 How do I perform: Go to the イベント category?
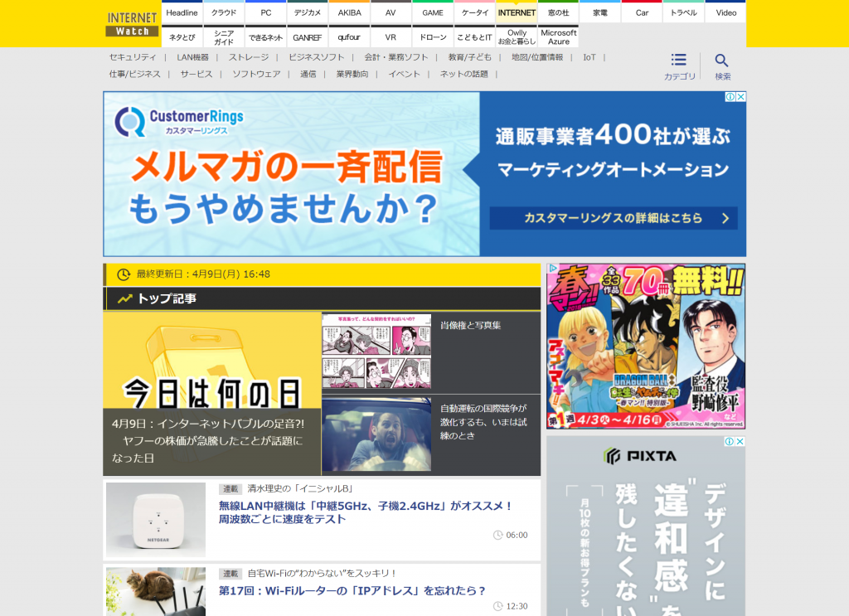404,74
